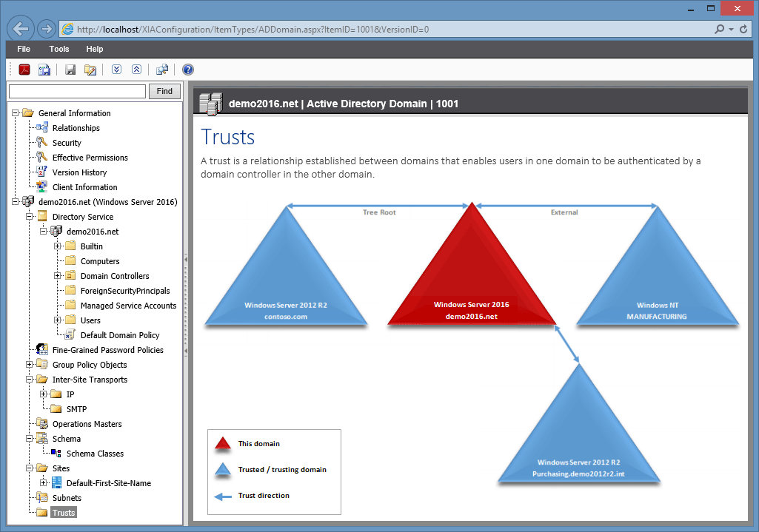The image size is (759, 532).
Task: Click the Fine-Grained Password Policies icon
Action: coord(42,349)
